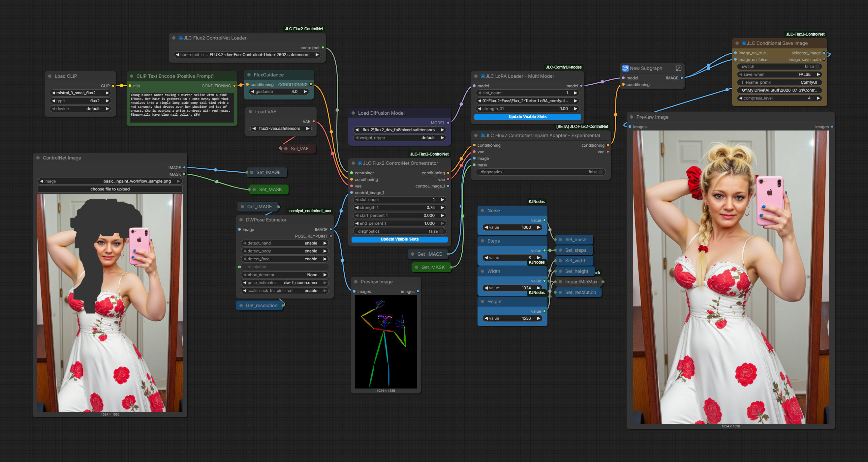
Task: Collapse the FluxGuidance node via its title dot
Action: click(x=249, y=75)
